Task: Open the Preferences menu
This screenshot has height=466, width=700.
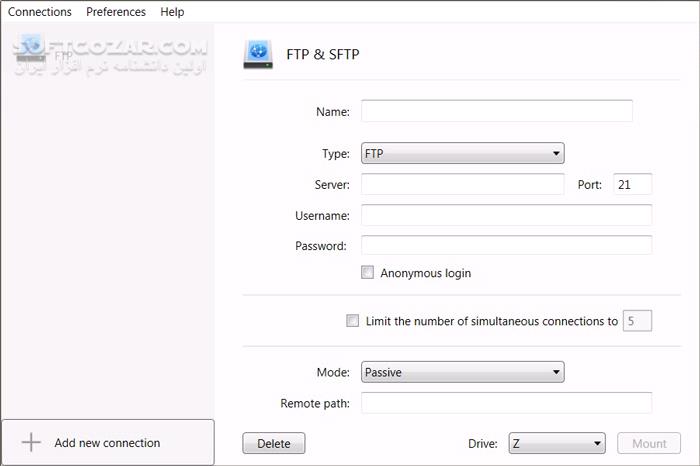Action: 116,12
